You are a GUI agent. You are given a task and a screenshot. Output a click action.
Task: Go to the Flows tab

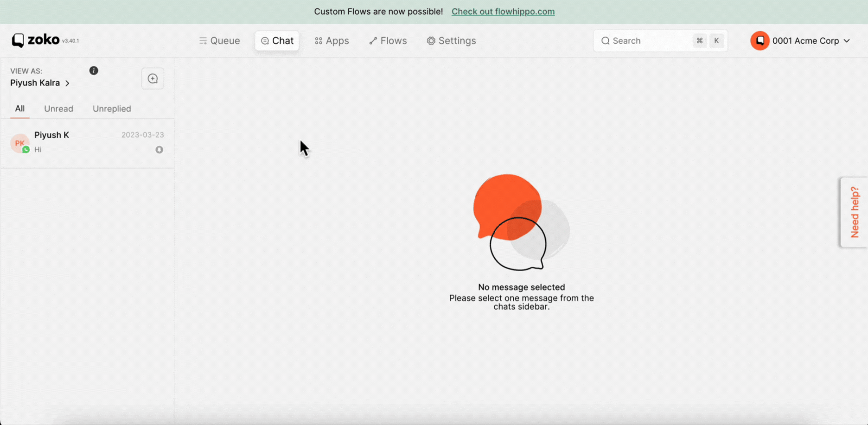[388, 41]
